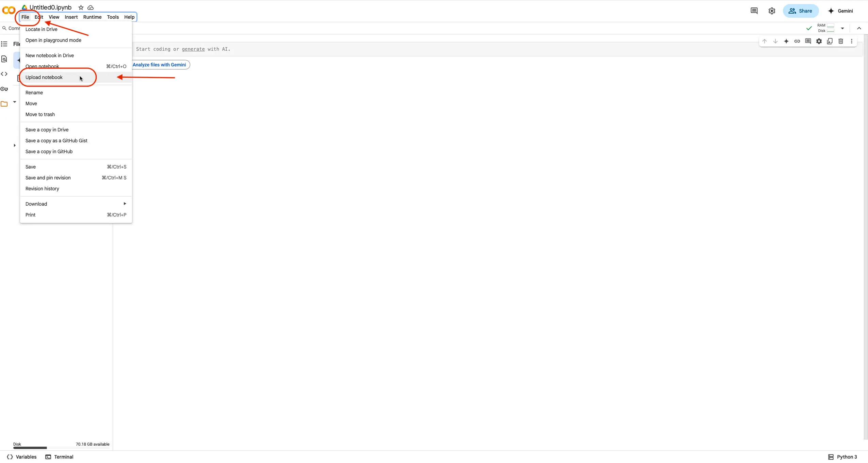Click the green connected checkmark
Viewport: 868px width, 463px height.
click(x=809, y=28)
